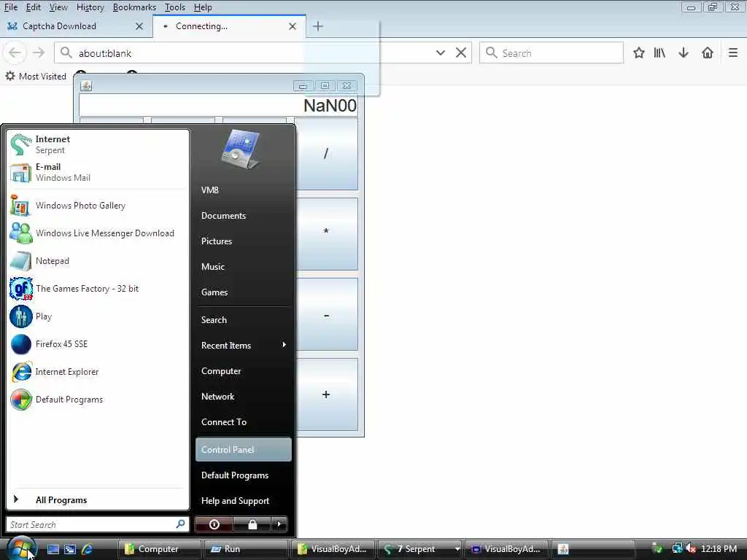Screen dimensions: 747x560
Task: Open Most Visited bookmarks folder
Action: tap(36, 76)
